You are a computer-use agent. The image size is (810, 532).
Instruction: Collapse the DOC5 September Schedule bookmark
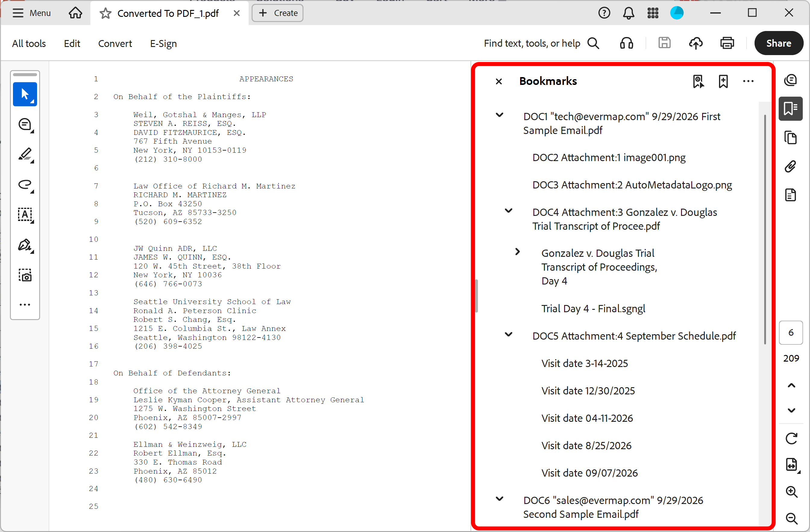pyautogui.click(x=508, y=334)
